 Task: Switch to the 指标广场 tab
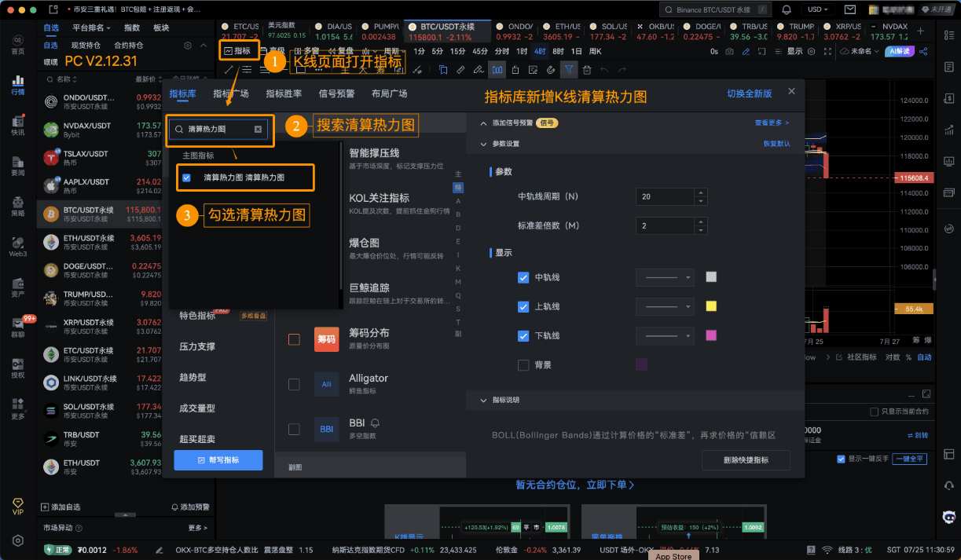coord(230,93)
